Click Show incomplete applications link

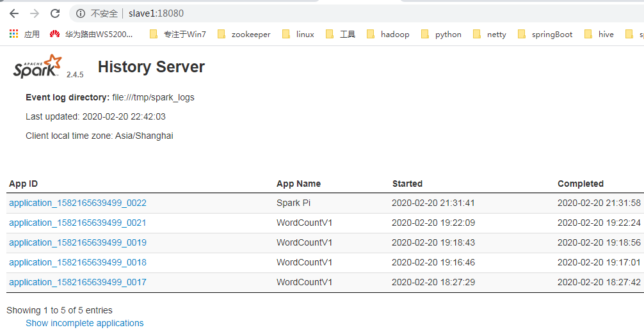85,323
